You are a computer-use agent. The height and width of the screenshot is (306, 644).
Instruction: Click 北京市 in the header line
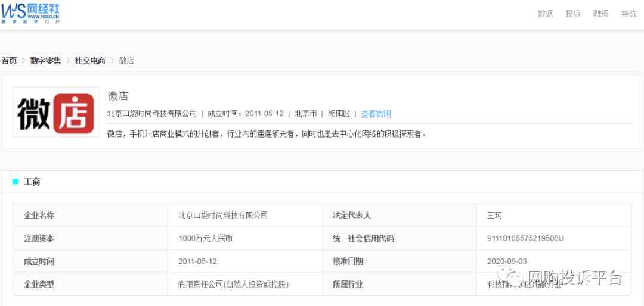305,114
